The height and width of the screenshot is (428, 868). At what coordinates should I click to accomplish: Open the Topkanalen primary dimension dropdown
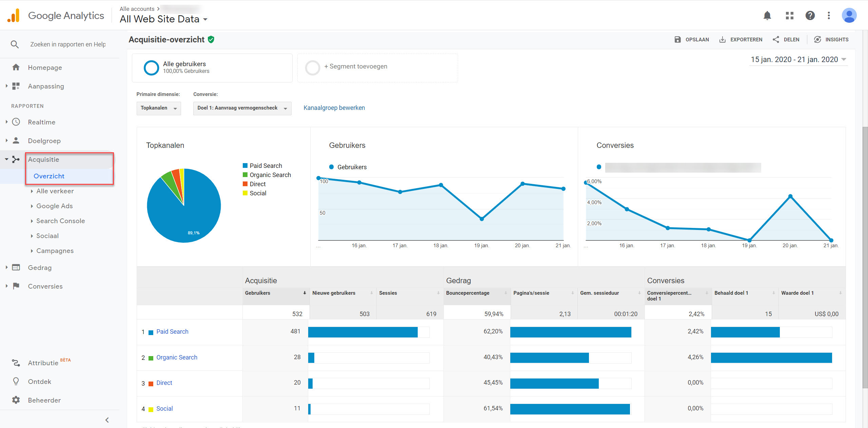[159, 108]
